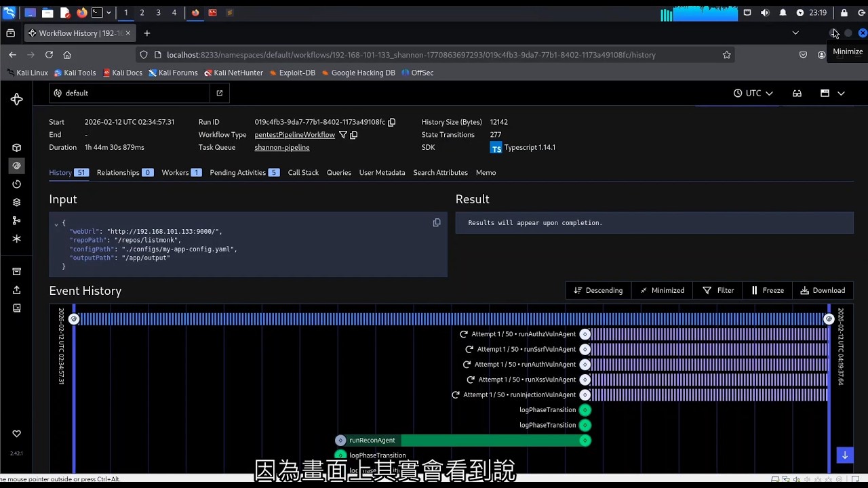The image size is (868, 488).
Task: Collapse the Input JSON object
Action: [56, 224]
